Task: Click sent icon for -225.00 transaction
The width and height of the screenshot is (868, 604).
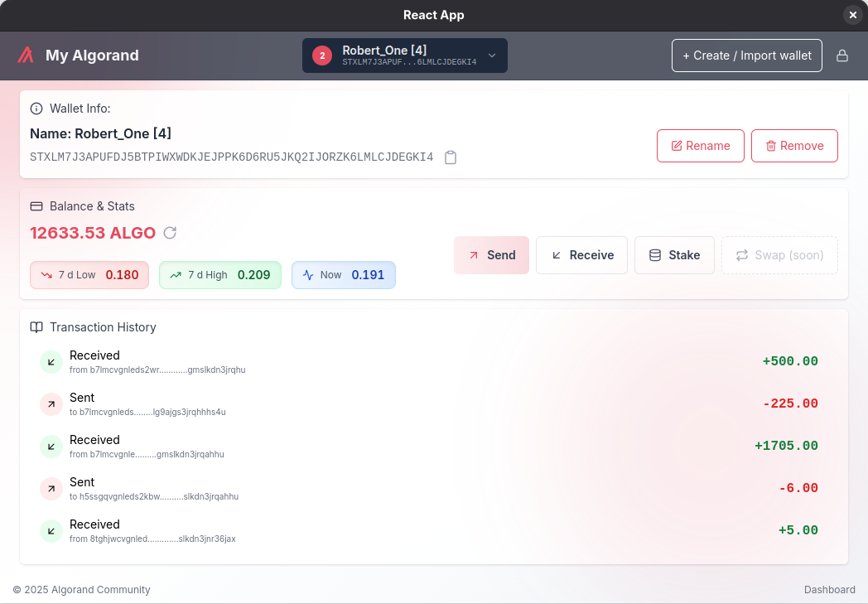Action: 51,404
